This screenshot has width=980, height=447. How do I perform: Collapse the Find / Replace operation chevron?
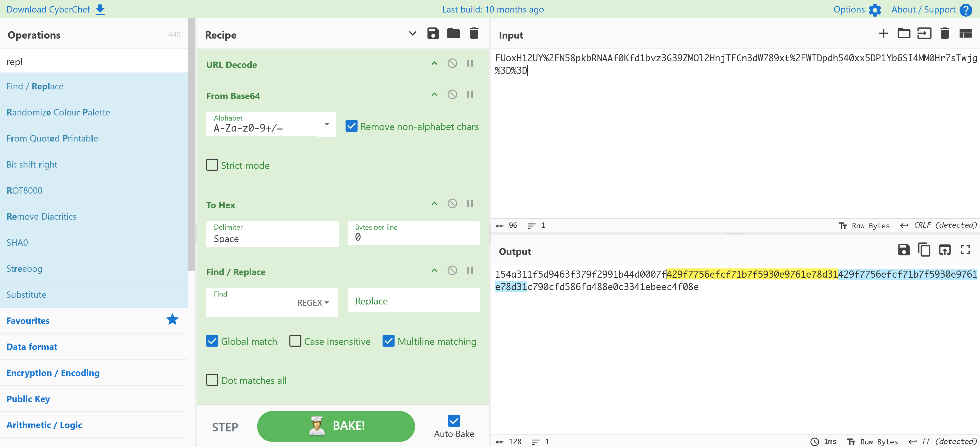point(434,271)
